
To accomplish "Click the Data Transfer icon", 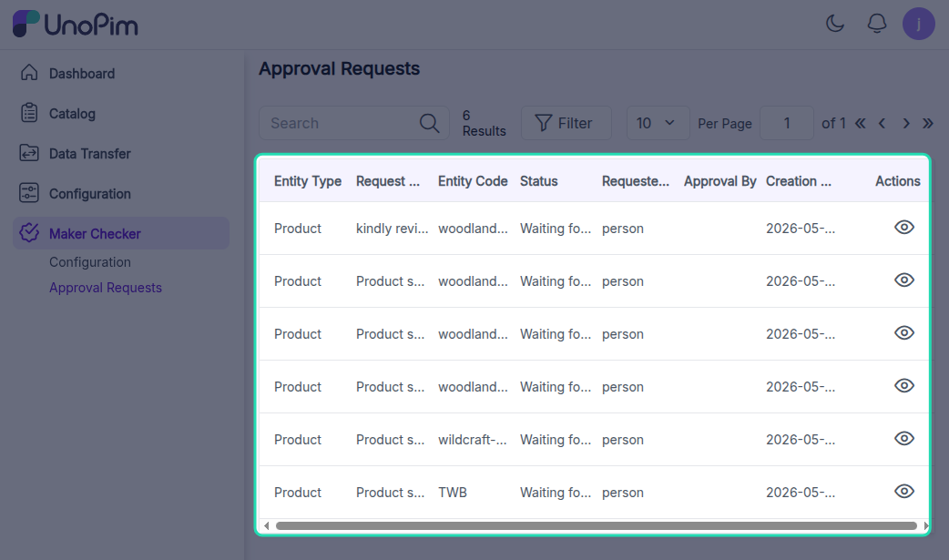I will 29,153.
